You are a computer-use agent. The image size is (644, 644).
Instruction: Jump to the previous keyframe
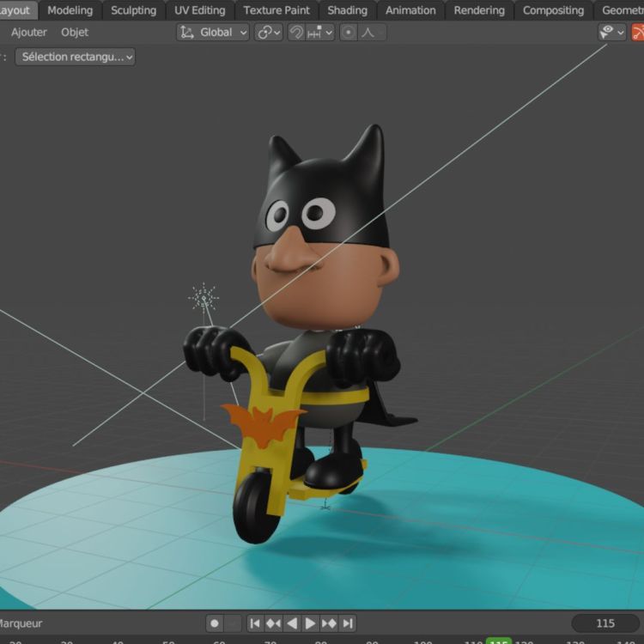[274, 623]
